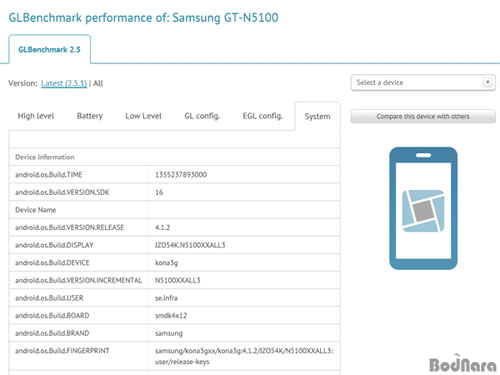Open the High level tab
The width and height of the screenshot is (500, 375).
[36, 116]
